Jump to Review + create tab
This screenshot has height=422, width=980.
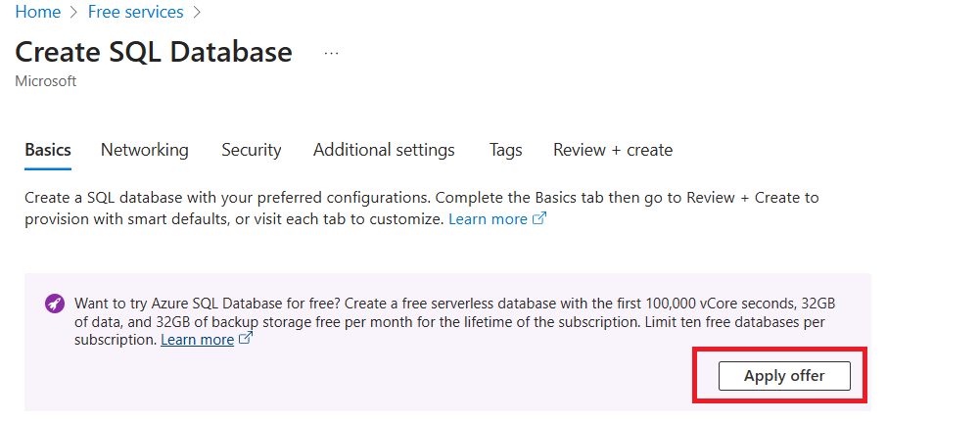tap(613, 150)
